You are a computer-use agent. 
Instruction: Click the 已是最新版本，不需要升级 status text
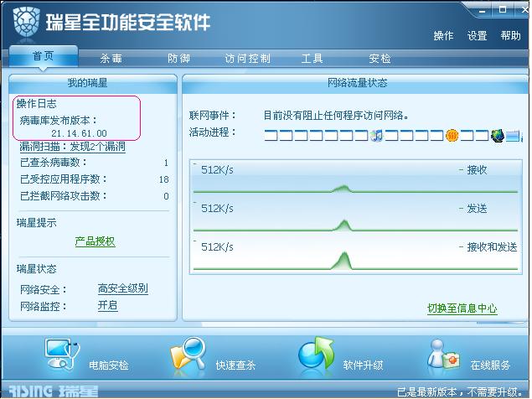[x=459, y=391]
